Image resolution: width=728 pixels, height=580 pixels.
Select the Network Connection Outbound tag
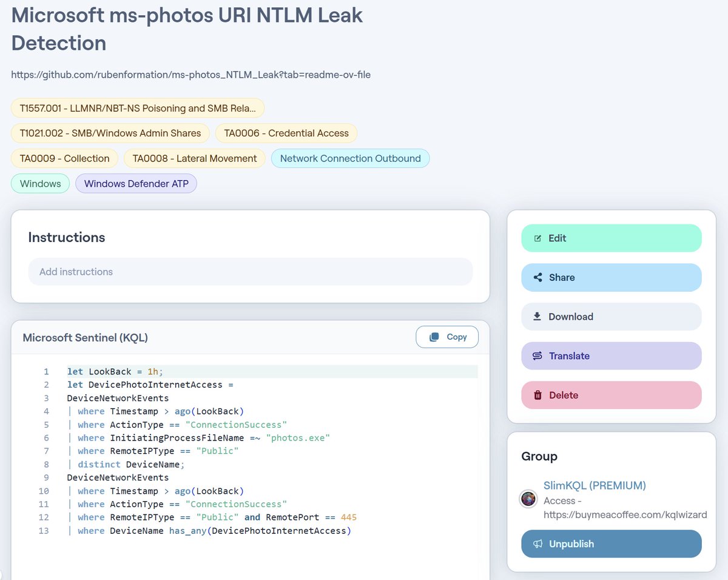tap(351, 158)
